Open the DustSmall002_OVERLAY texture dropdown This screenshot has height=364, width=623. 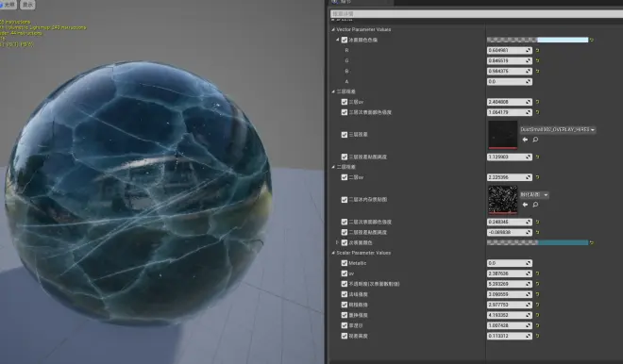click(558, 130)
